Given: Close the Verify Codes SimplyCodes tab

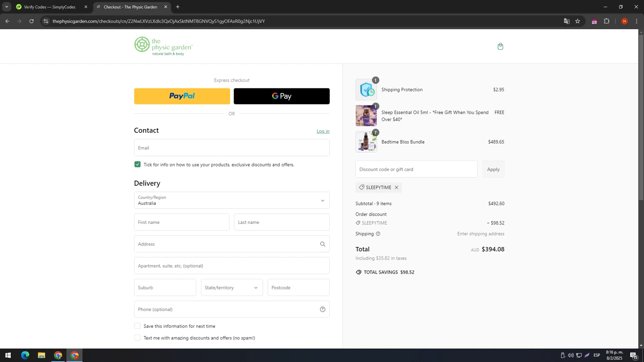Looking at the screenshot, I should coord(85,7).
